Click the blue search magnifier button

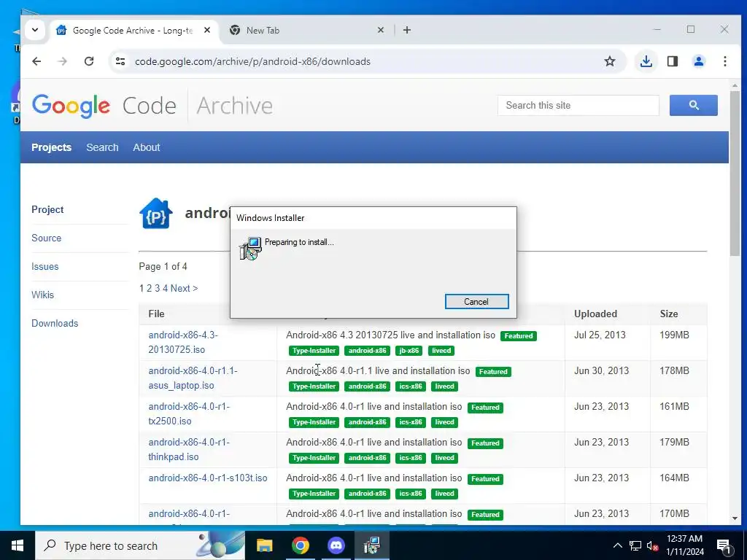693,105
